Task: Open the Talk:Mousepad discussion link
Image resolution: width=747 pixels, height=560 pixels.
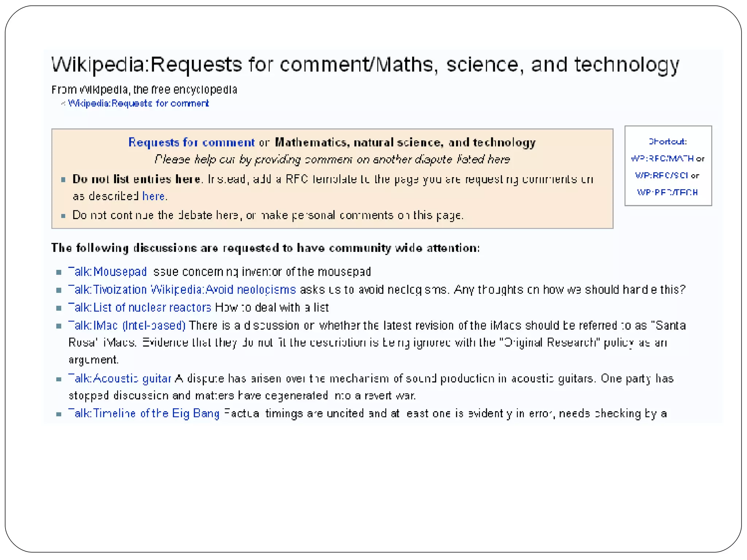Action: [107, 272]
